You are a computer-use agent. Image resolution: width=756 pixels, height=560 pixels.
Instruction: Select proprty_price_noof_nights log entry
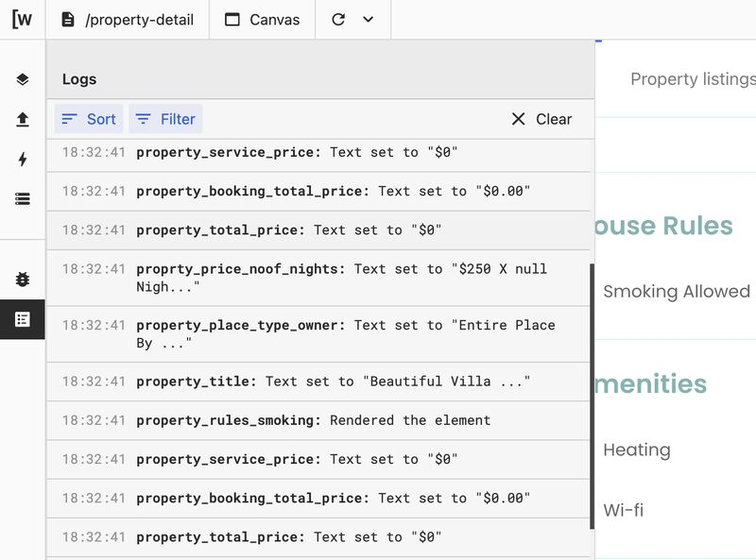pos(318,278)
